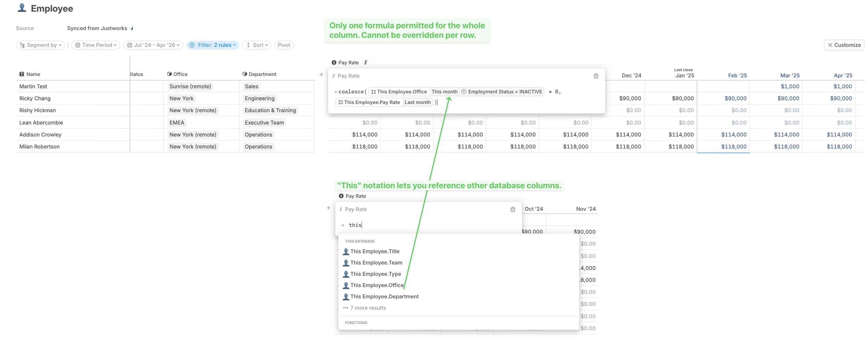Click the Synced from Justworks source text

(x=97, y=28)
